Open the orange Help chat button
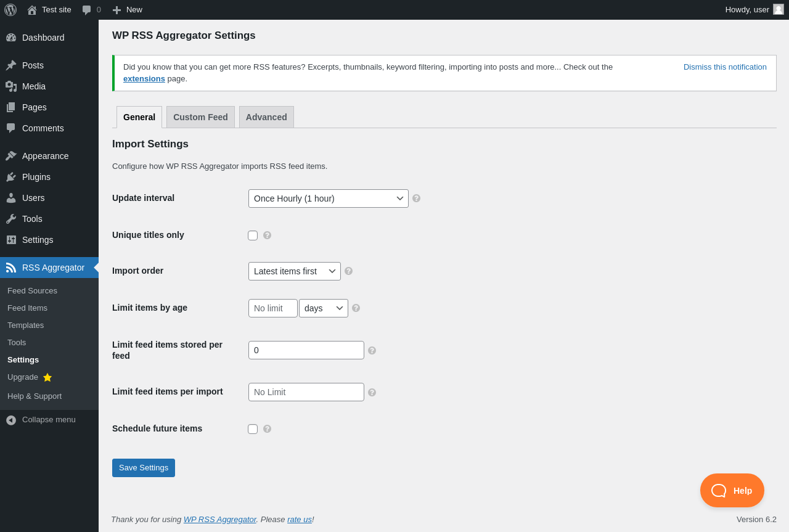 (732, 491)
